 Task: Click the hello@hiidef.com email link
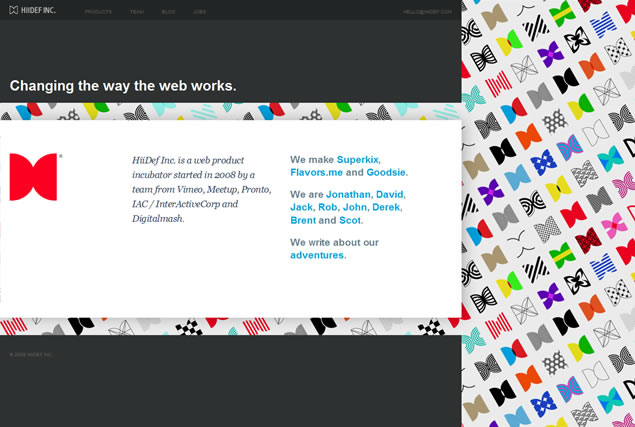coord(427,12)
